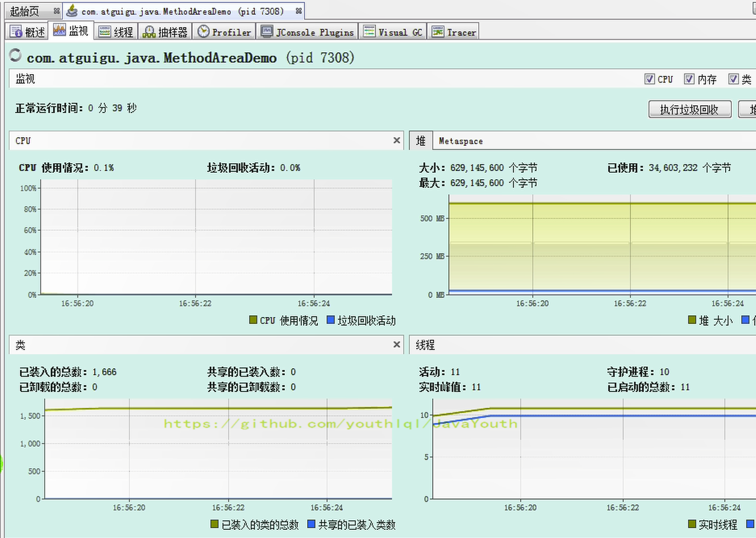Click the 执行垃圾回收 button
756x538 pixels.
tap(689, 109)
